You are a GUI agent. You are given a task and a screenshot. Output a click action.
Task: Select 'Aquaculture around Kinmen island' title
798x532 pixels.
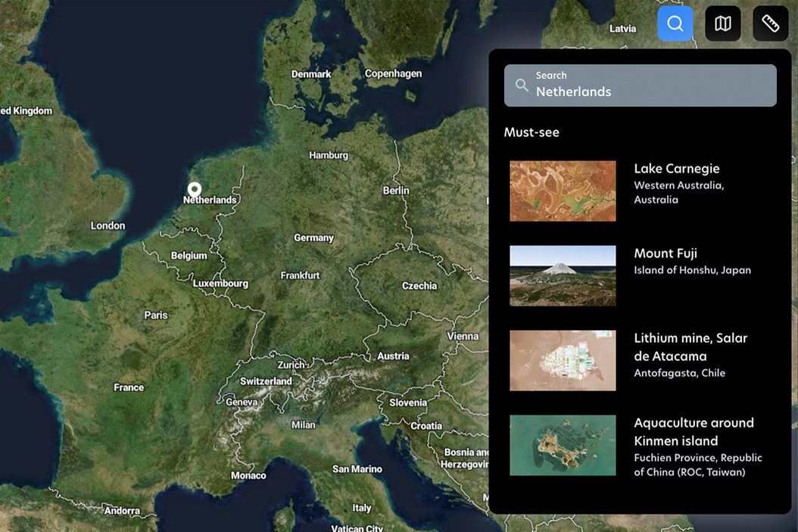pos(694,432)
